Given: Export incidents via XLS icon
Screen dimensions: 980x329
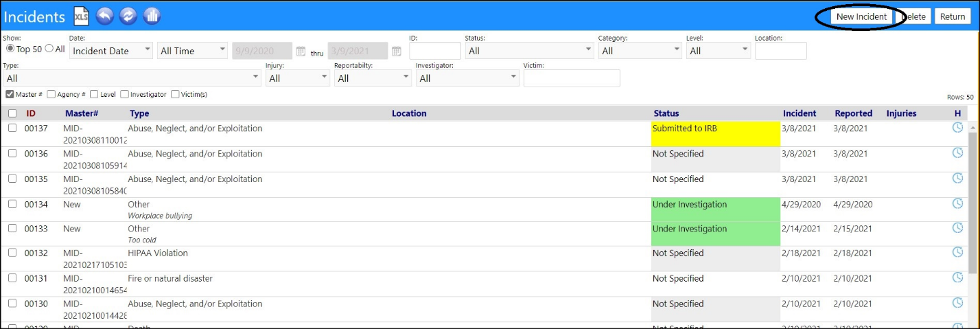Looking at the screenshot, I should tap(81, 16).
